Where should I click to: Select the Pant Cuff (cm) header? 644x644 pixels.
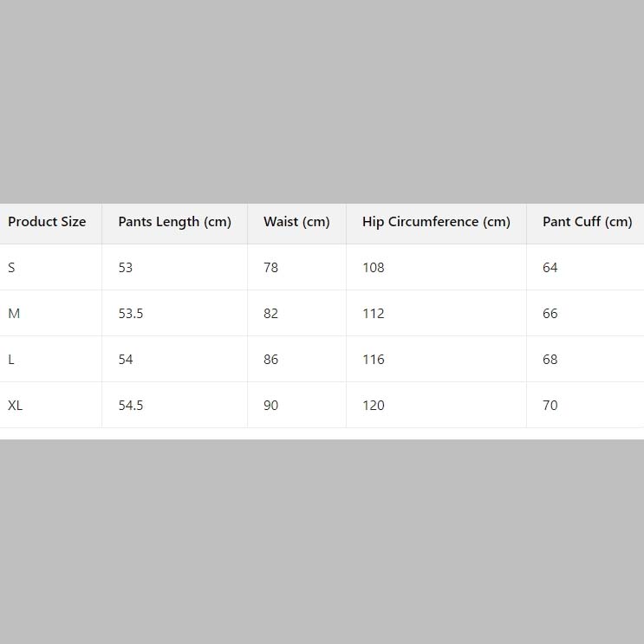click(x=588, y=222)
